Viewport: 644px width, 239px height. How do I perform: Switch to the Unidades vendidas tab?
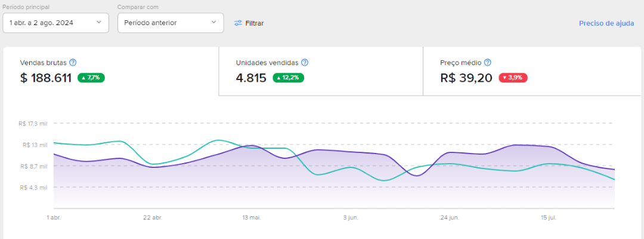(x=321, y=71)
